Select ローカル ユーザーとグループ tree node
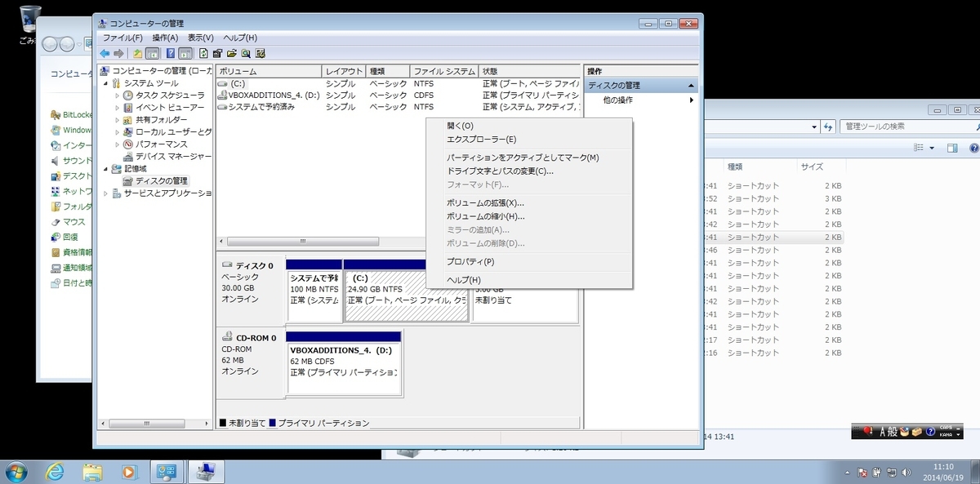The image size is (980, 484). pos(174,132)
